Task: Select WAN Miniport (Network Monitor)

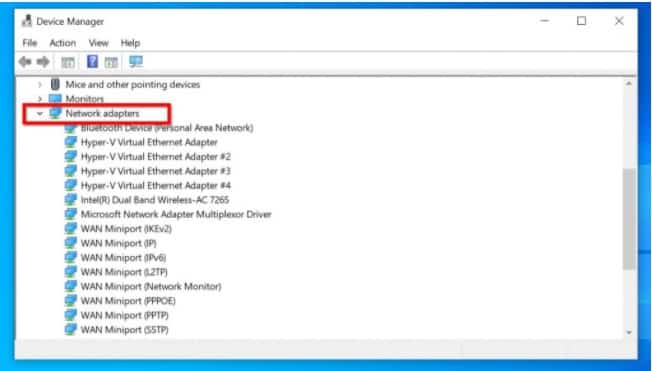Action: [x=151, y=287]
